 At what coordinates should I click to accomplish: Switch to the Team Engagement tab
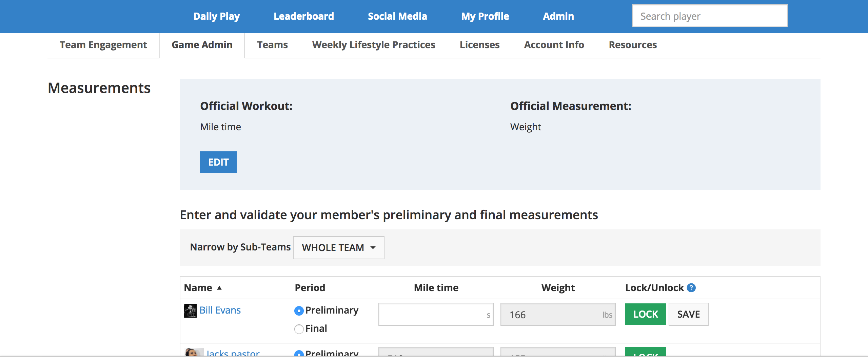(x=103, y=45)
